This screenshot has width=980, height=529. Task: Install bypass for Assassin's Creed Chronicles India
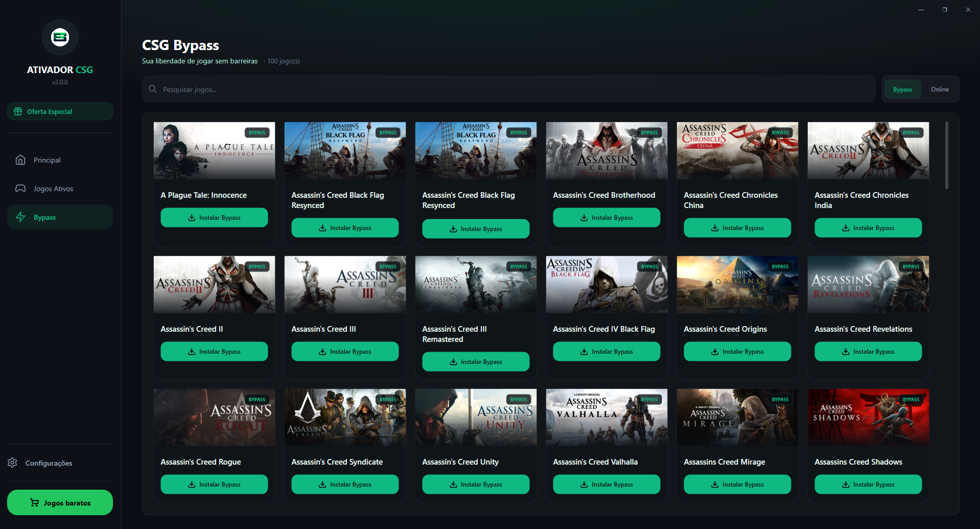[868, 228]
